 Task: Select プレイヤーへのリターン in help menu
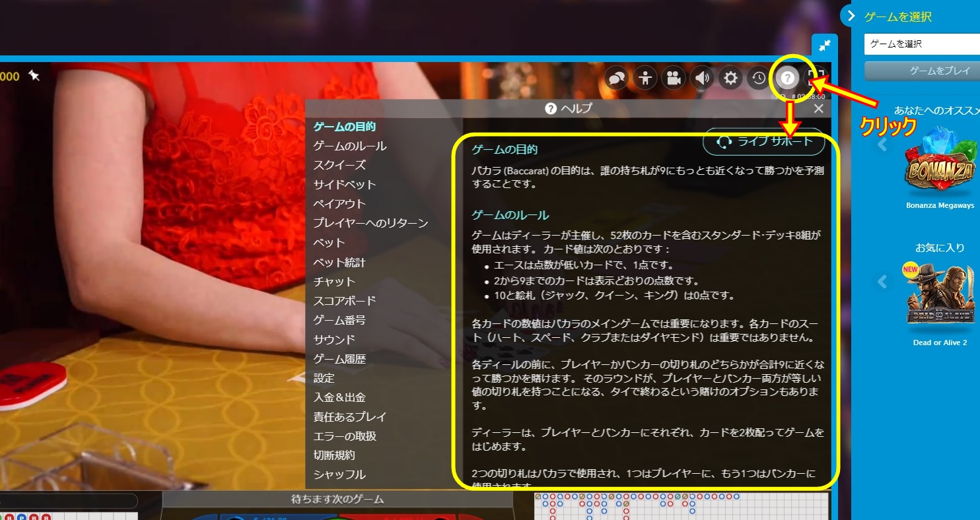371,223
